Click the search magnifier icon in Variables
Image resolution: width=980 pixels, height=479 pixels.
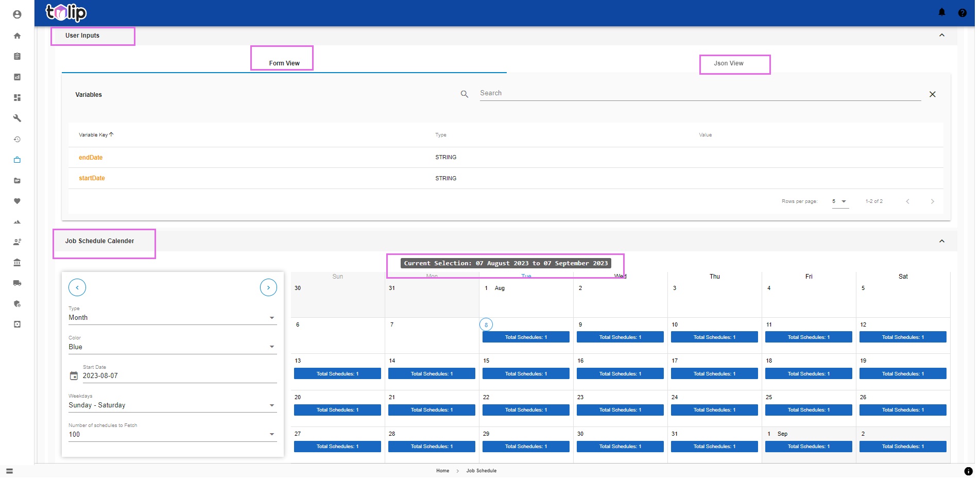click(465, 94)
